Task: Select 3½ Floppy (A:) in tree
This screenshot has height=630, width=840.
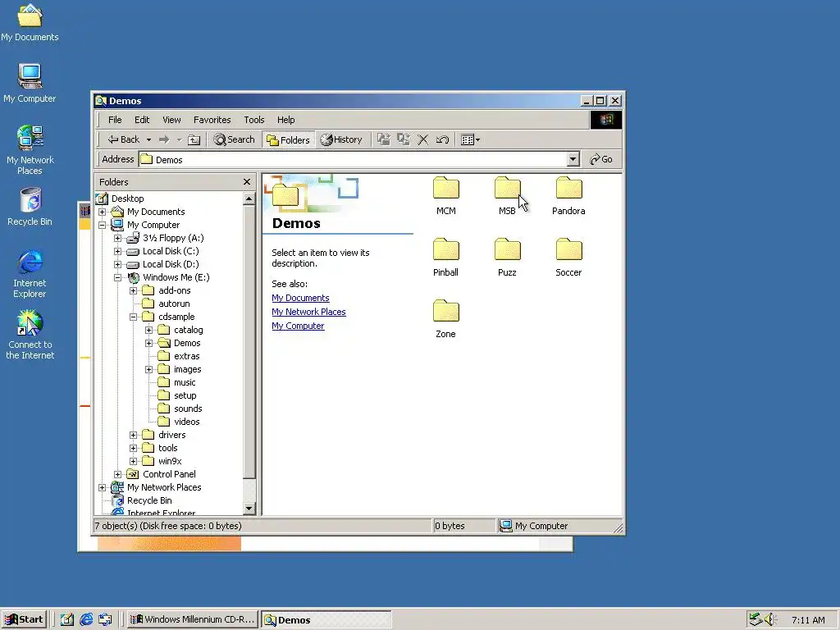Action: [172, 238]
